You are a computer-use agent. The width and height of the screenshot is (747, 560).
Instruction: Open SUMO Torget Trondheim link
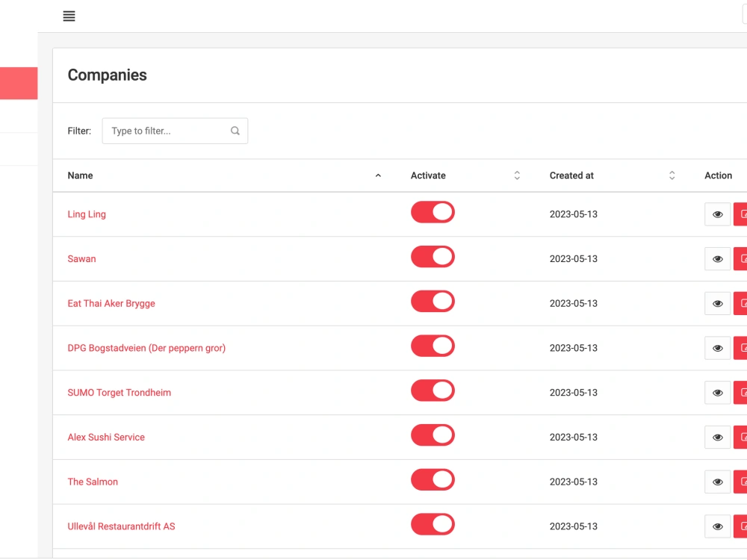click(x=119, y=393)
